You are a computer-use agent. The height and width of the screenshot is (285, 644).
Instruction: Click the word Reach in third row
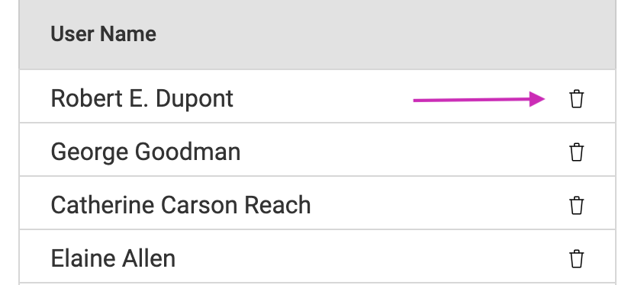pyautogui.click(x=277, y=205)
